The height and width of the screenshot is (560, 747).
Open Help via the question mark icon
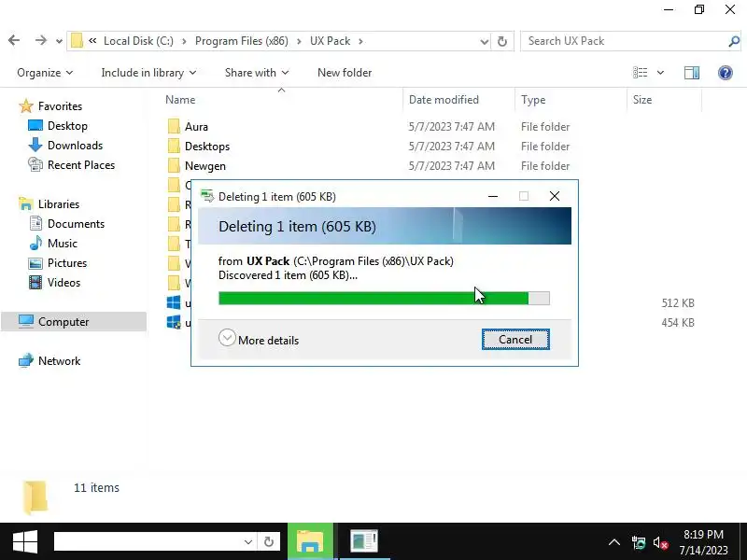point(726,73)
